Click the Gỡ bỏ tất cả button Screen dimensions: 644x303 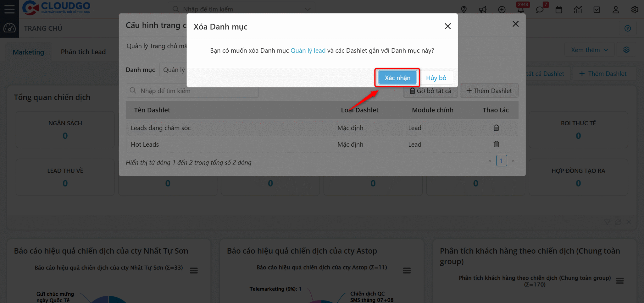tap(430, 91)
